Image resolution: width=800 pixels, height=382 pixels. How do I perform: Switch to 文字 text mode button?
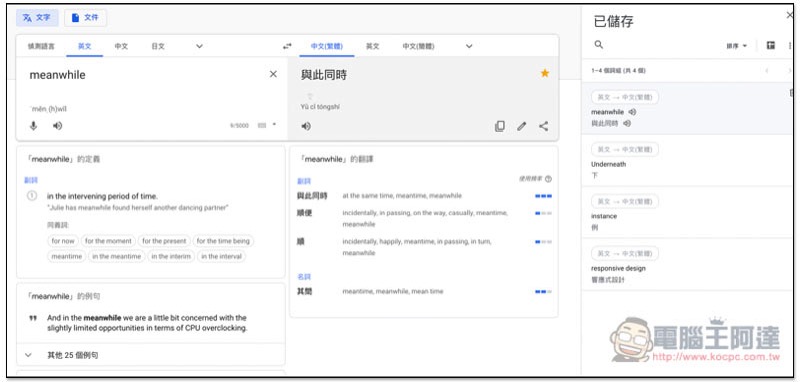tap(37, 18)
